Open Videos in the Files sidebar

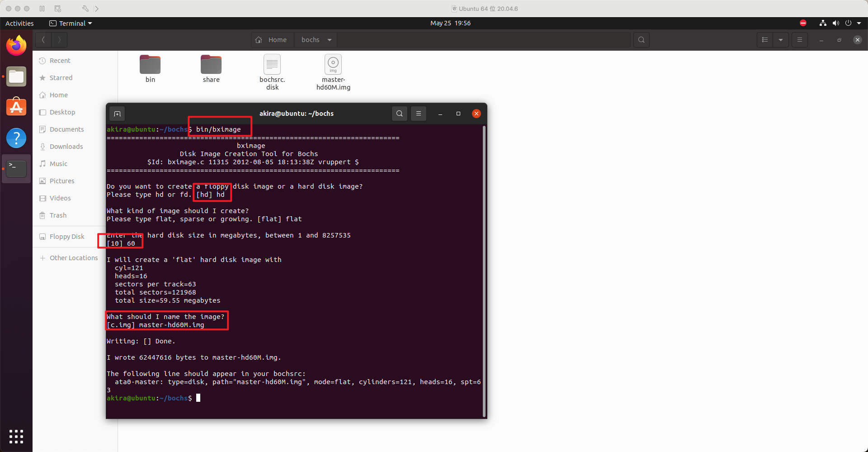tap(60, 198)
